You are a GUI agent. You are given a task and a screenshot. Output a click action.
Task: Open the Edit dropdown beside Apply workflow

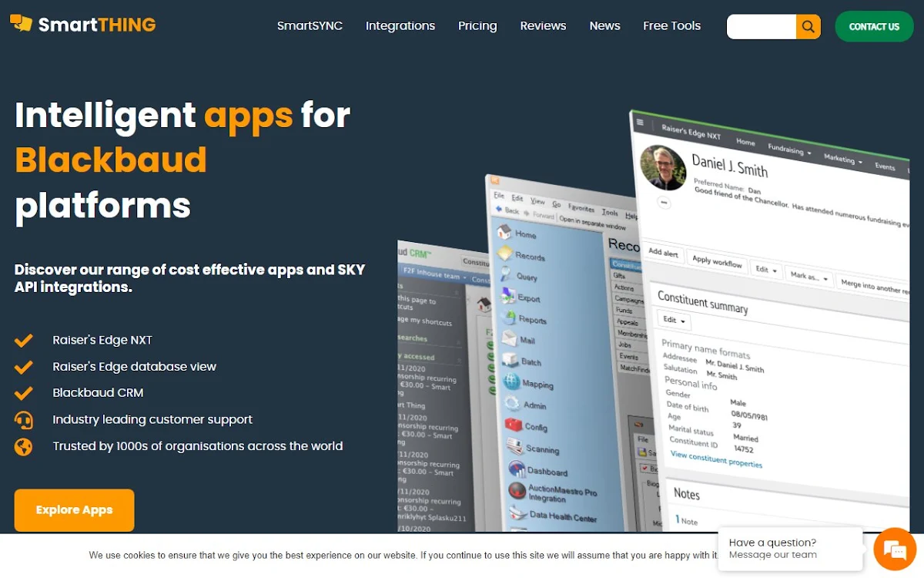coord(765,269)
